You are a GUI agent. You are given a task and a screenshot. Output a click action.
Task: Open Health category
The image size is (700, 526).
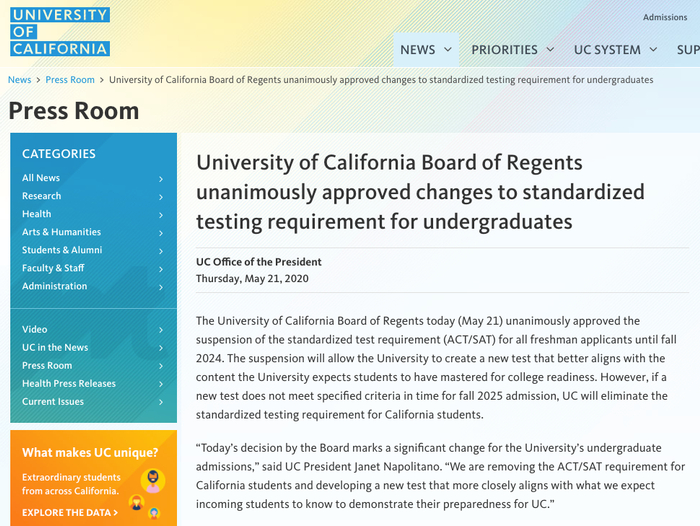pyautogui.click(x=37, y=214)
